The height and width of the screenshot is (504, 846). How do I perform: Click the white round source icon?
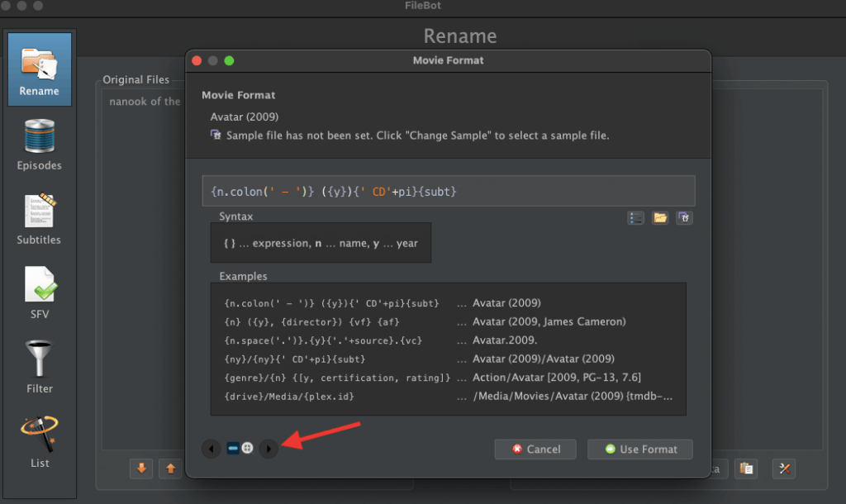click(248, 449)
